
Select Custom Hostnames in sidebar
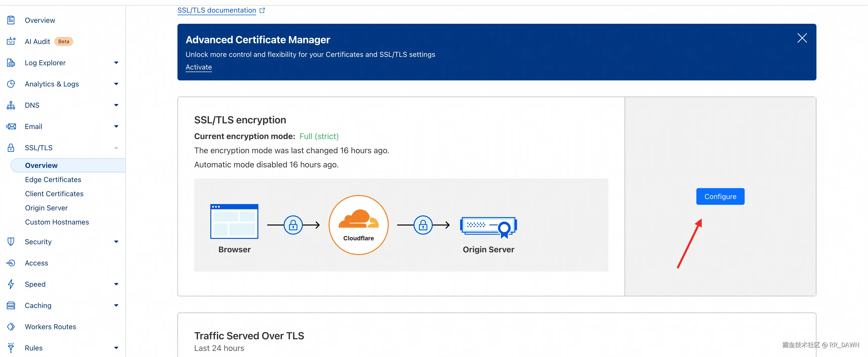pyautogui.click(x=57, y=222)
